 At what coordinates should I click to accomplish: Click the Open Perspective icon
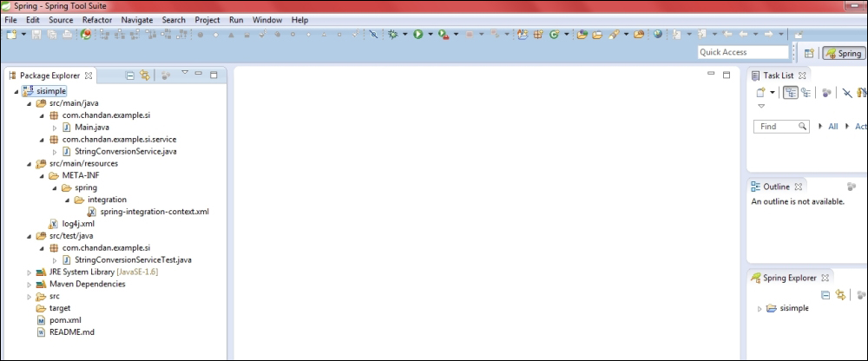pos(809,53)
